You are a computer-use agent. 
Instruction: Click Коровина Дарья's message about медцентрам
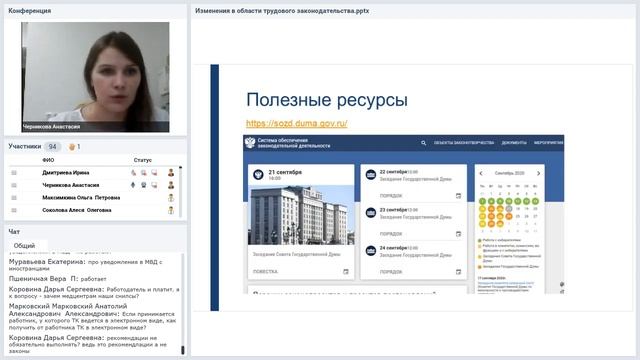click(94, 292)
